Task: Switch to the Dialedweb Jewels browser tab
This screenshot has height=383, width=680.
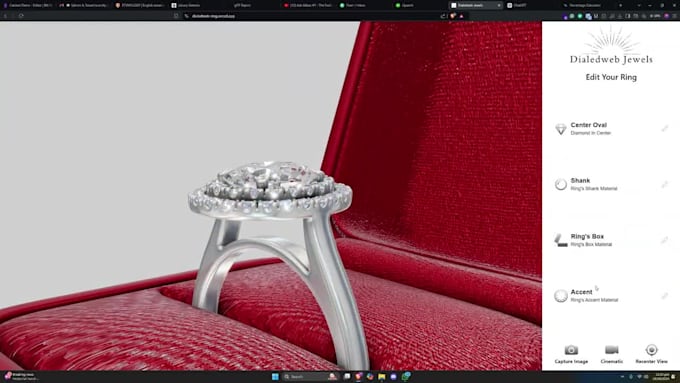Action: [x=476, y=5]
